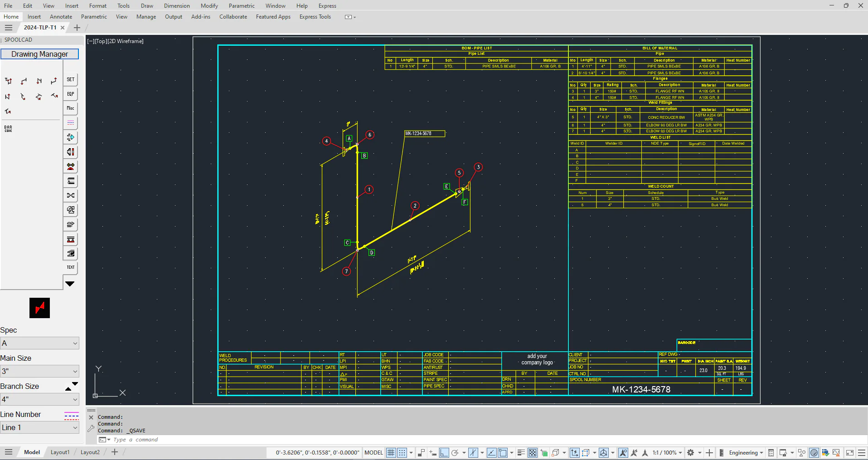Toggle ortho mode in status bar
Screen dimensions: 868x460
point(444,452)
